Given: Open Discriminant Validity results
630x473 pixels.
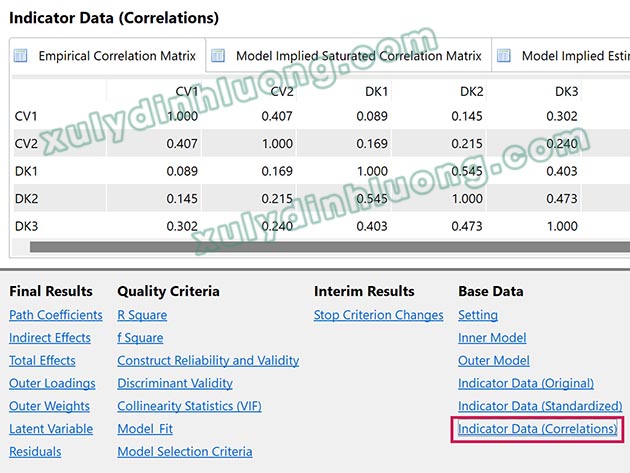Looking at the screenshot, I should (x=175, y=383).
